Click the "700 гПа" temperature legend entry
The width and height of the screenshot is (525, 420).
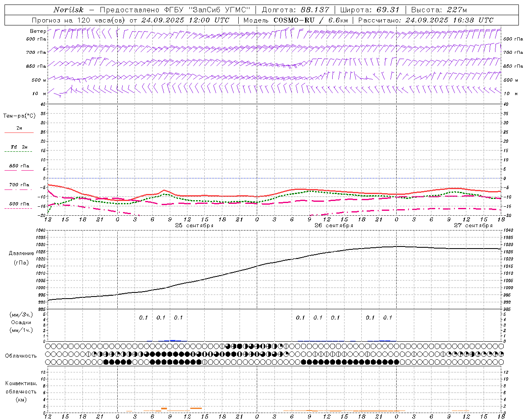click(x=19, y=185)
